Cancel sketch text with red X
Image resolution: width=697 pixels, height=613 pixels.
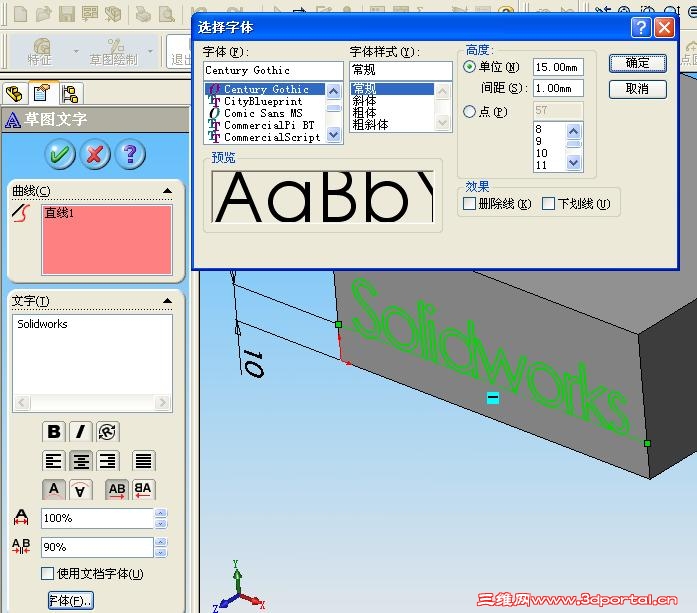click(x=95, y=154)
